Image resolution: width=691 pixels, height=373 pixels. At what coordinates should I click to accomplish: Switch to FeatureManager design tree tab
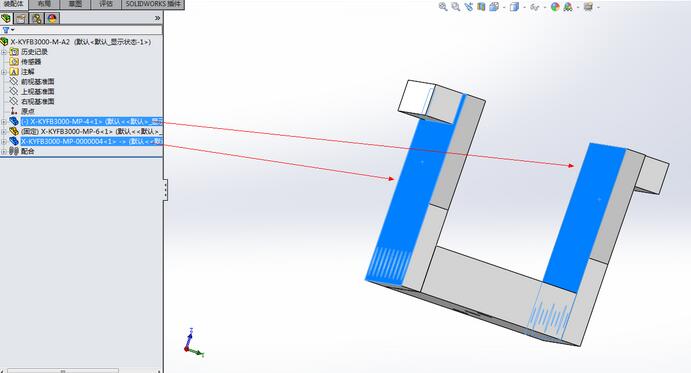[6, 18]
